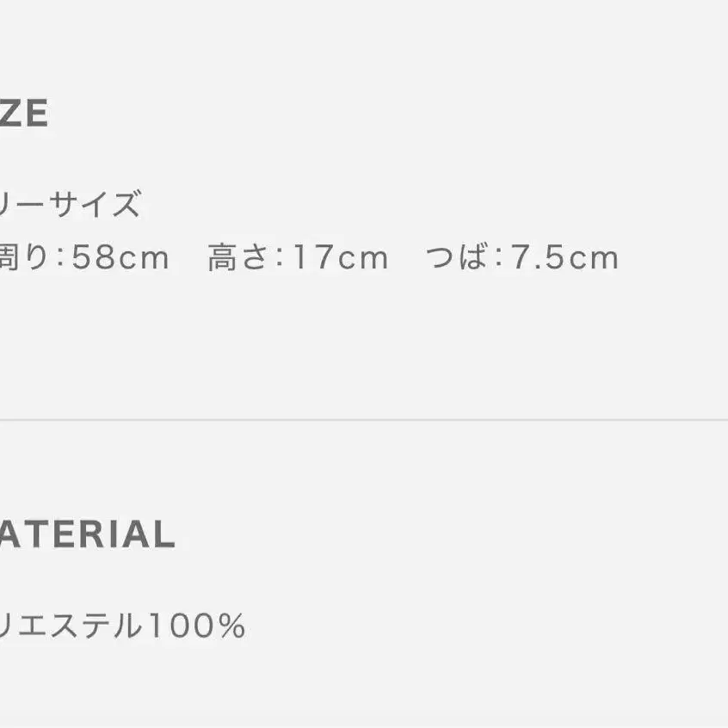Click the 高さ height label

[x=238, y=258]
